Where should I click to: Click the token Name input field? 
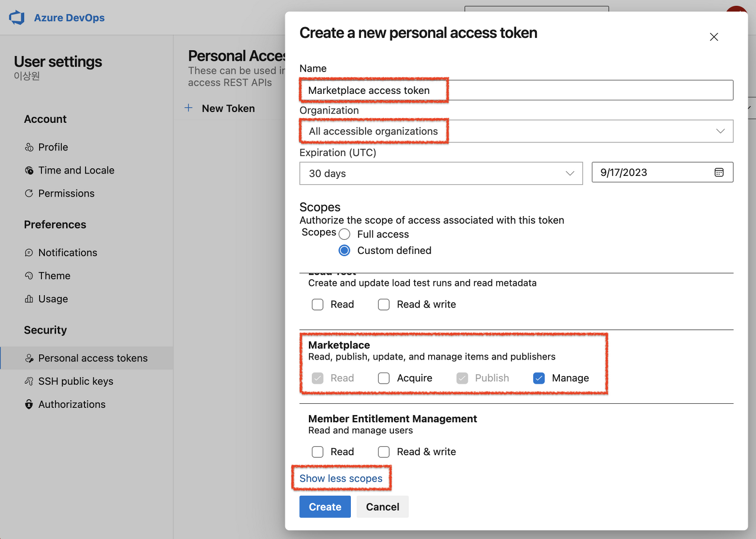[x=516, y=90]
